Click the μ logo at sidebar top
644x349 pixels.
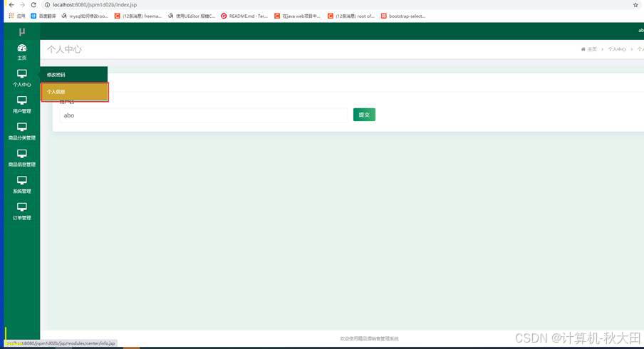(x=22, y=31)
